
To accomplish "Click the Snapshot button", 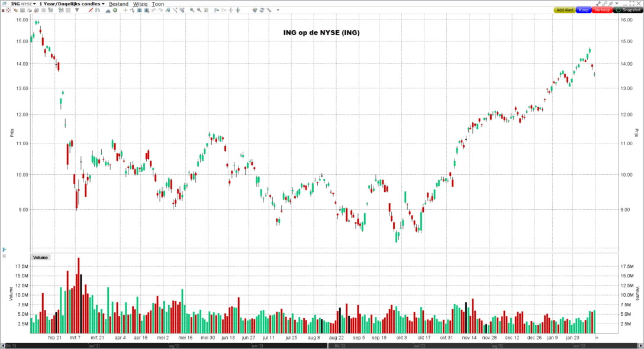I will pos(628,10).
